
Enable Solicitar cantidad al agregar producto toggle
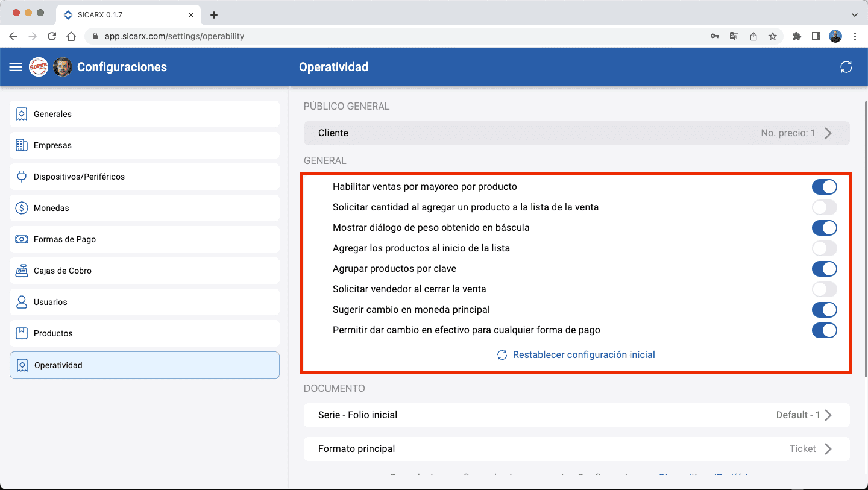coord(824,207)
